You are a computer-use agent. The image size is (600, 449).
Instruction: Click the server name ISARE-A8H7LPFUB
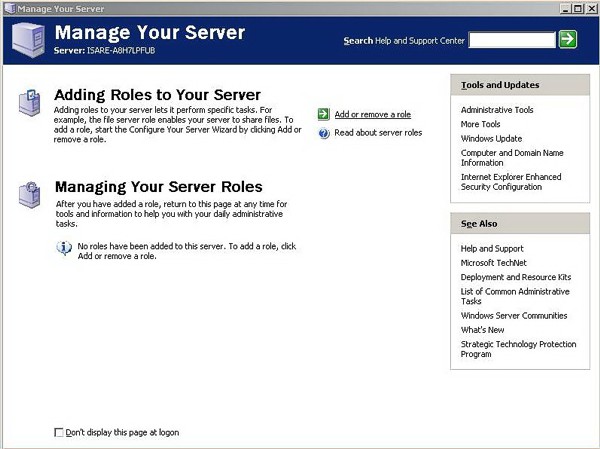click(121, 50)
